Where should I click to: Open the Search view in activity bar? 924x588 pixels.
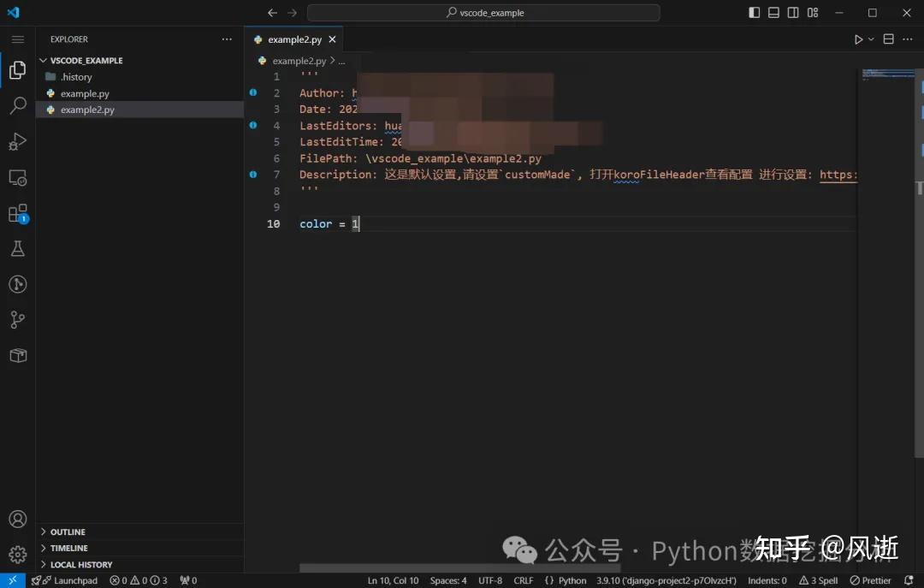click(17, 106)
